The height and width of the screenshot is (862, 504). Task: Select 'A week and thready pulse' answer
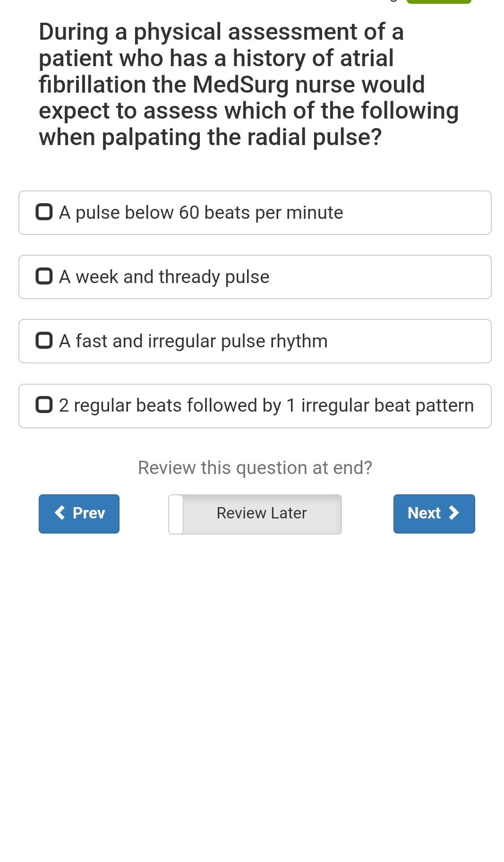click(x=44, y=277)
